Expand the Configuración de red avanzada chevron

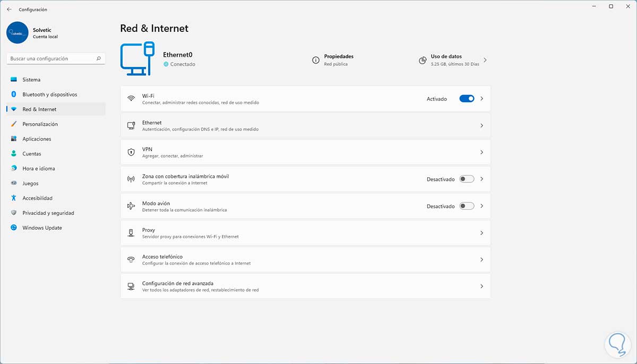click(x=481, y=287)
